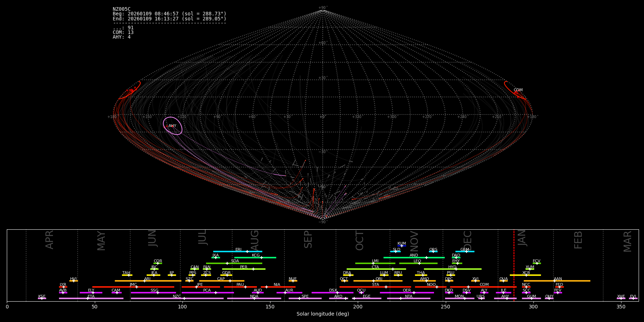Click the peak cross on the GEM bar

[466, 252]
